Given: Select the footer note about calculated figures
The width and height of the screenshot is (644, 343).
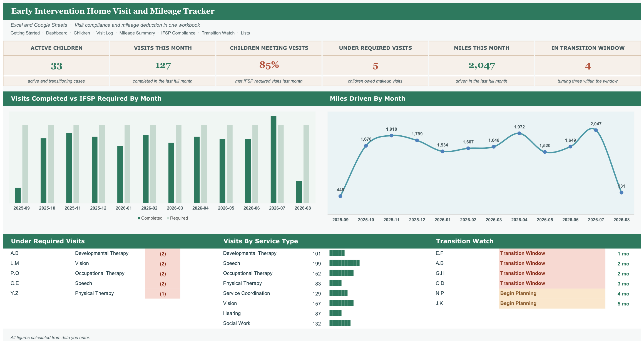Looking at the screenshot, I should (50, 338).
